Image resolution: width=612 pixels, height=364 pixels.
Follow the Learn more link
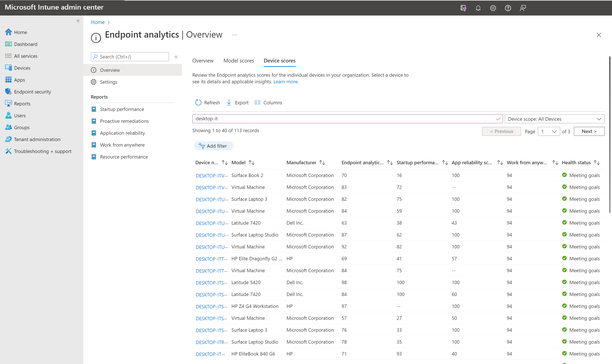coord(286,82)
